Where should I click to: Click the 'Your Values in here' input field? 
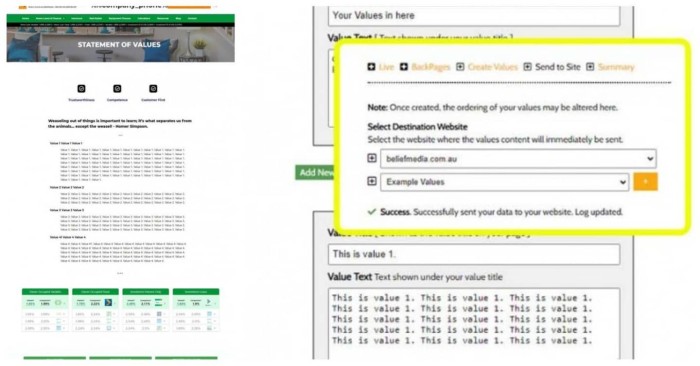click(x=474, y=16)
